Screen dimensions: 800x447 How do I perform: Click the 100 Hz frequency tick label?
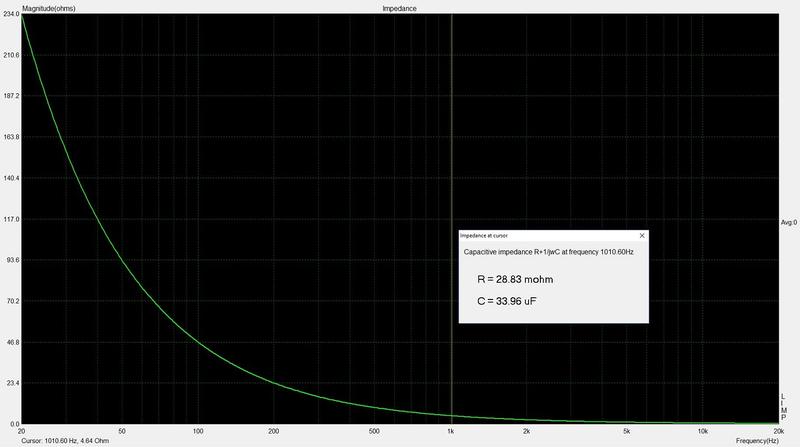coord(198,432)
